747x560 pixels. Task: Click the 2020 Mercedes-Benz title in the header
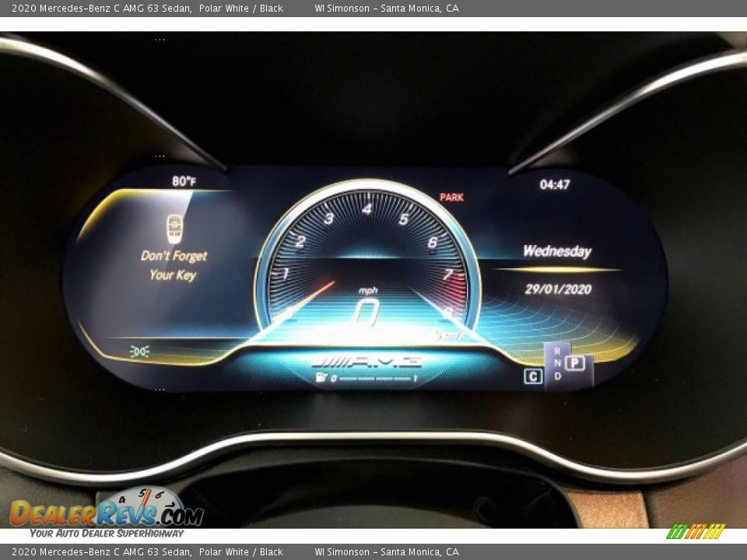tap(101, 8)
